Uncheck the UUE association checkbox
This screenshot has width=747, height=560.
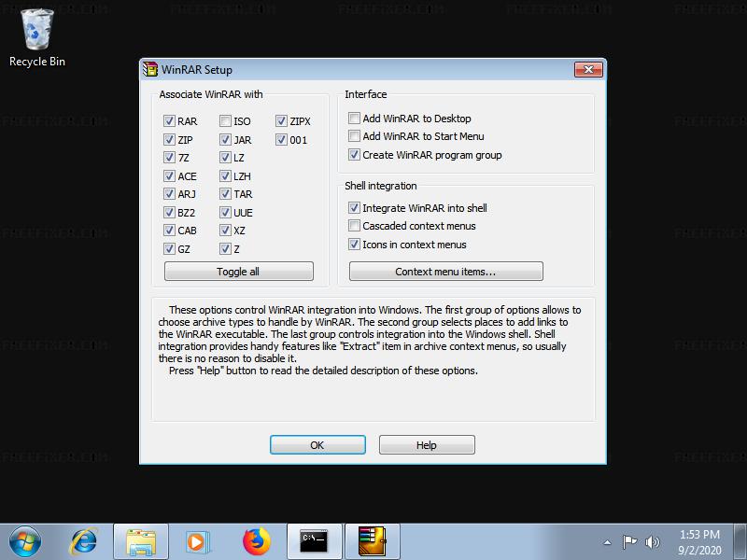(x=225, y=213)
